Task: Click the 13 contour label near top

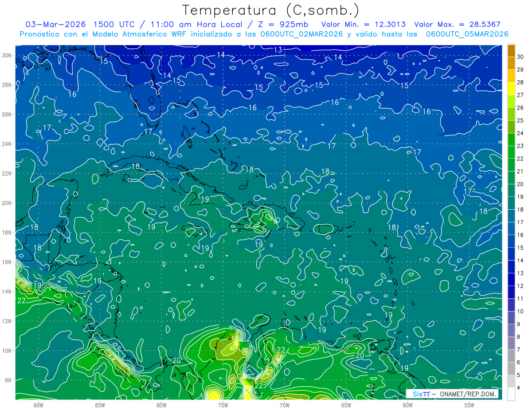Action: (278, 50)
